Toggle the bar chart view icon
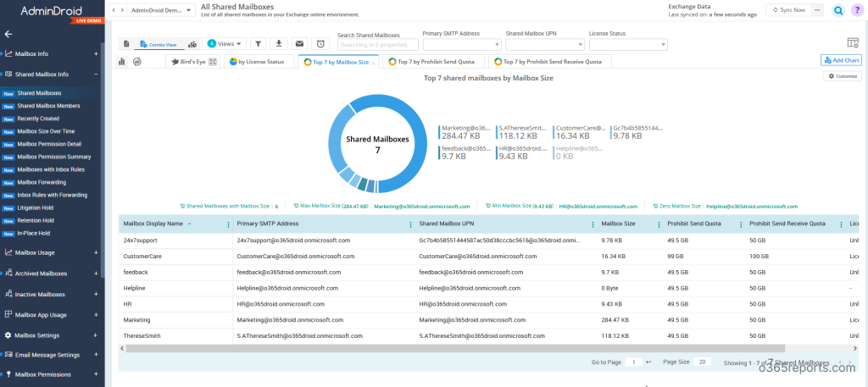Screen dimensions: 868x387 click(122, 61)
